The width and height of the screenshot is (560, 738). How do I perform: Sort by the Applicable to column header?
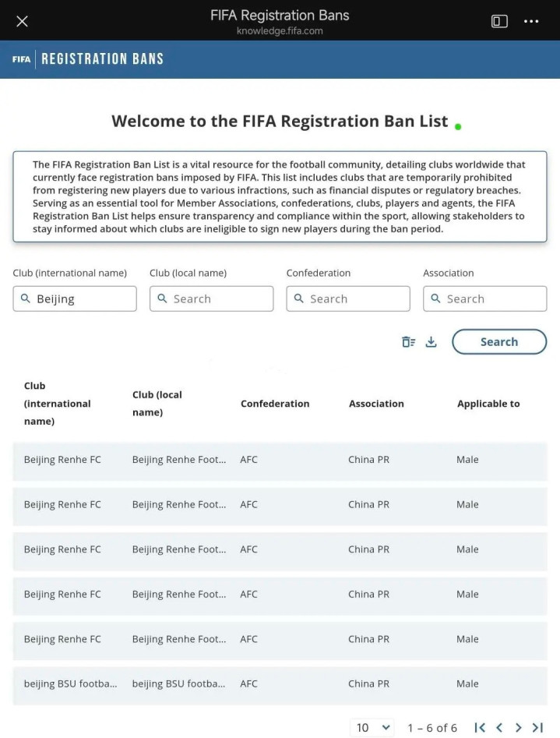[488, 404]
